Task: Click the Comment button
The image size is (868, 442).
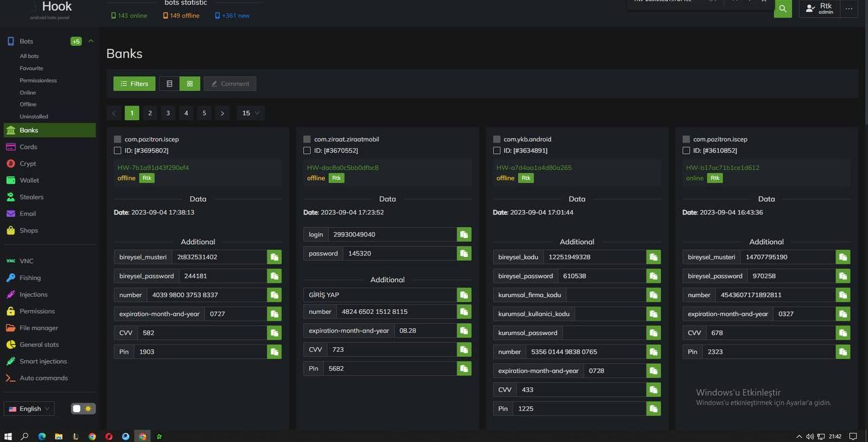Action: tap(230, 84)
